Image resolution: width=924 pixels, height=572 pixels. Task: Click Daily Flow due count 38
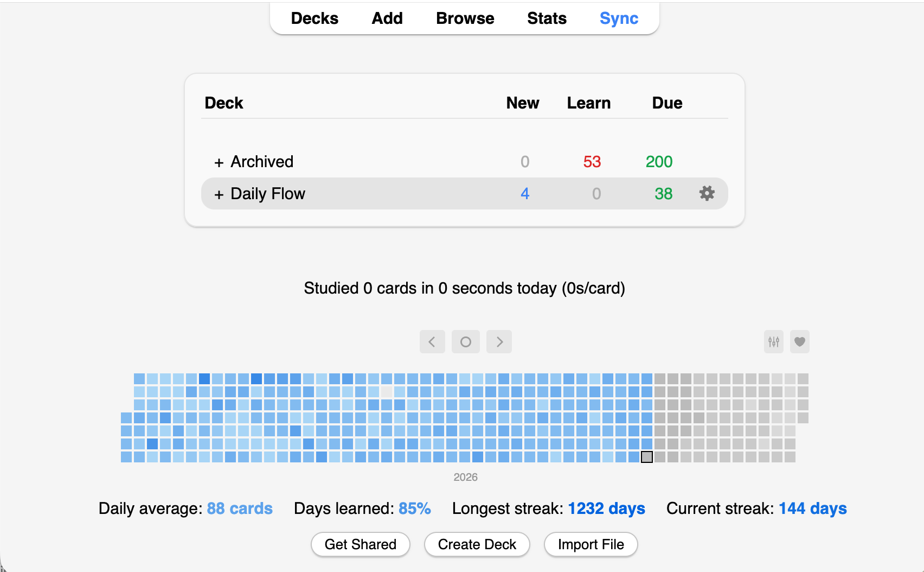pyautogui.click(x=664, y=194)
